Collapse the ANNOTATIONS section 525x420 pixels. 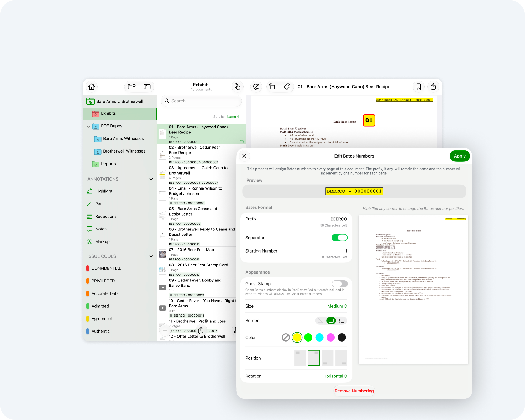point(151,179)
